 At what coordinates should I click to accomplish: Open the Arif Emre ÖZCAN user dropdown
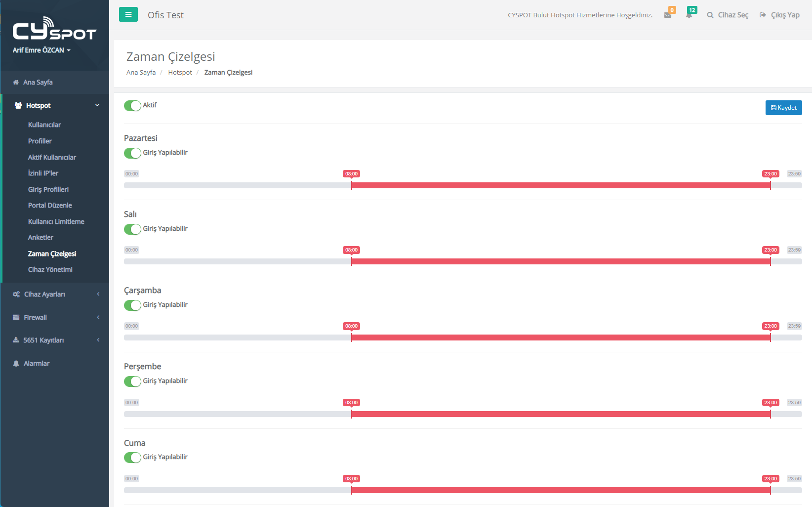click(41, 50)
